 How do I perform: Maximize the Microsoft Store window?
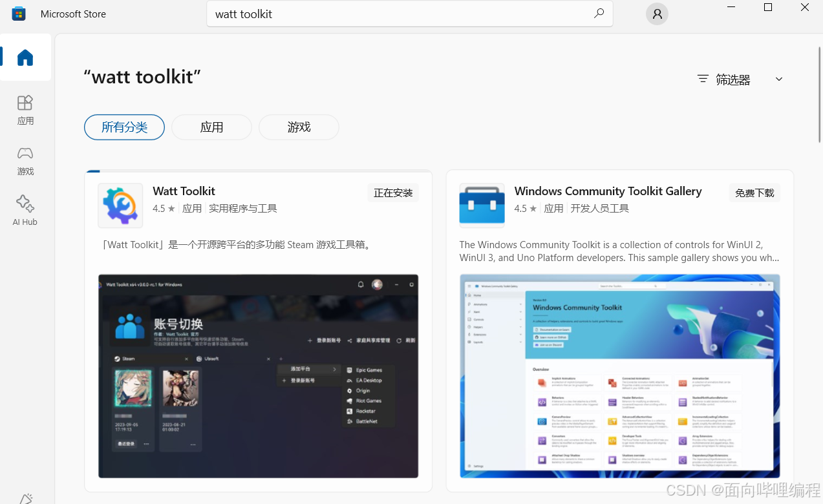(x=768, y=8)
